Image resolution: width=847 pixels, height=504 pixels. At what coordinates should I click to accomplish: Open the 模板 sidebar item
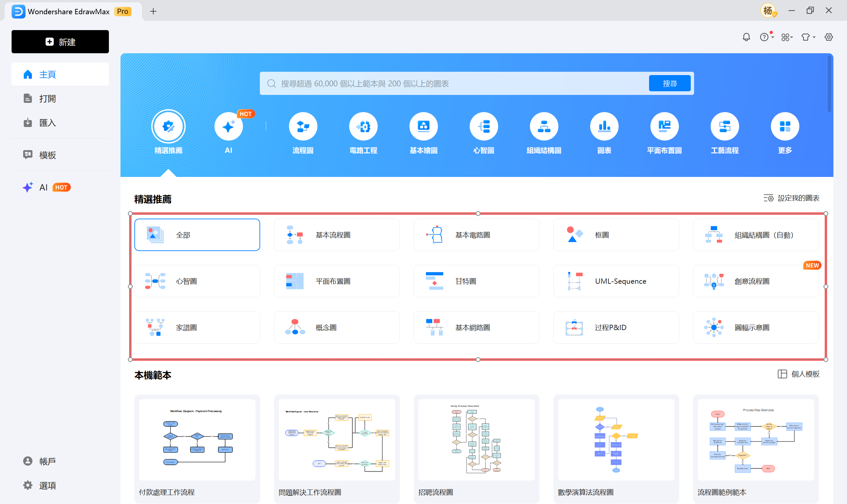pyautogui.click(x=47, y=155)
